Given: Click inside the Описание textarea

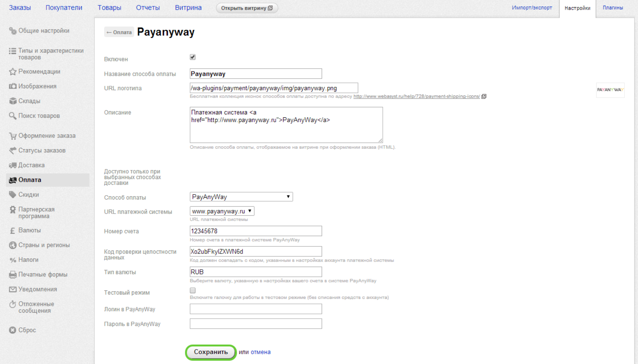Looking at the screenshot, I should click(286, 125).
